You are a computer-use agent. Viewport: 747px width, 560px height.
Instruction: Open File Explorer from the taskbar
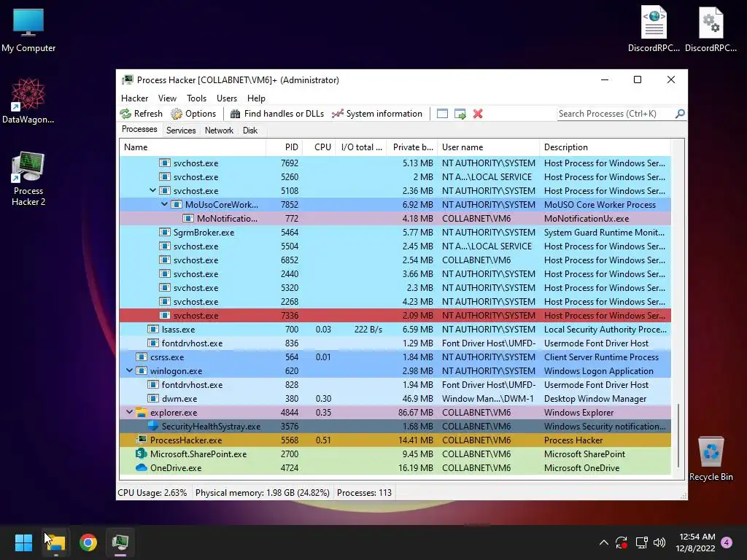point(55,542)
